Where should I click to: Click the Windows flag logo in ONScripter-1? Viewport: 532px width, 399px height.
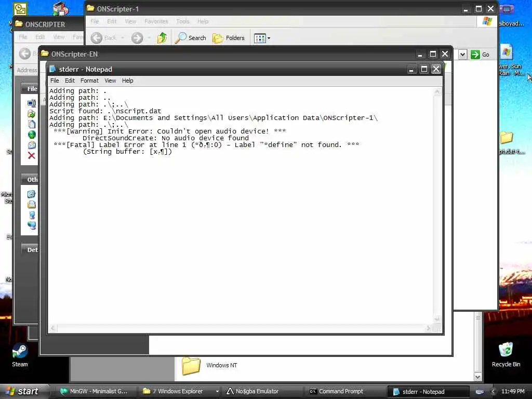point(487,21)
